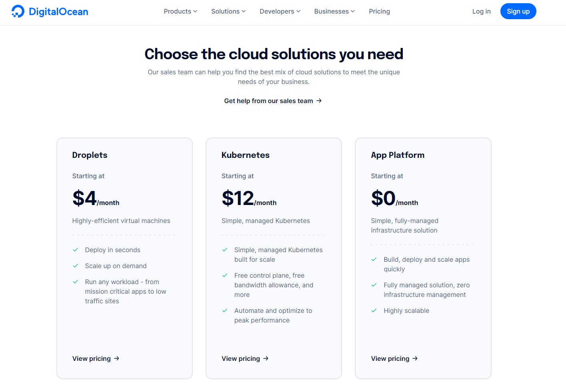The image size is (566, 392).
Task: Select Pricing in the navigation bar
Action: coord(379,11)
